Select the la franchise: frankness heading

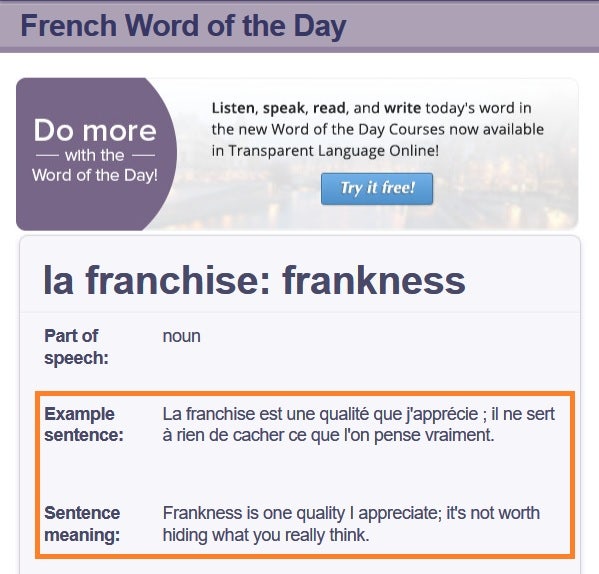pos(254,281)
